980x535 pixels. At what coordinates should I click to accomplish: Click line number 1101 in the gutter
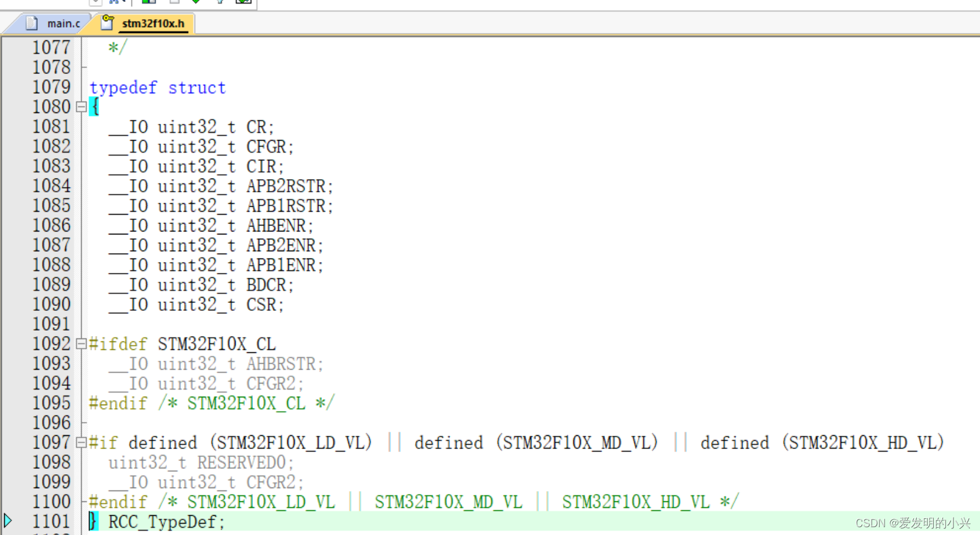point(51,521)
